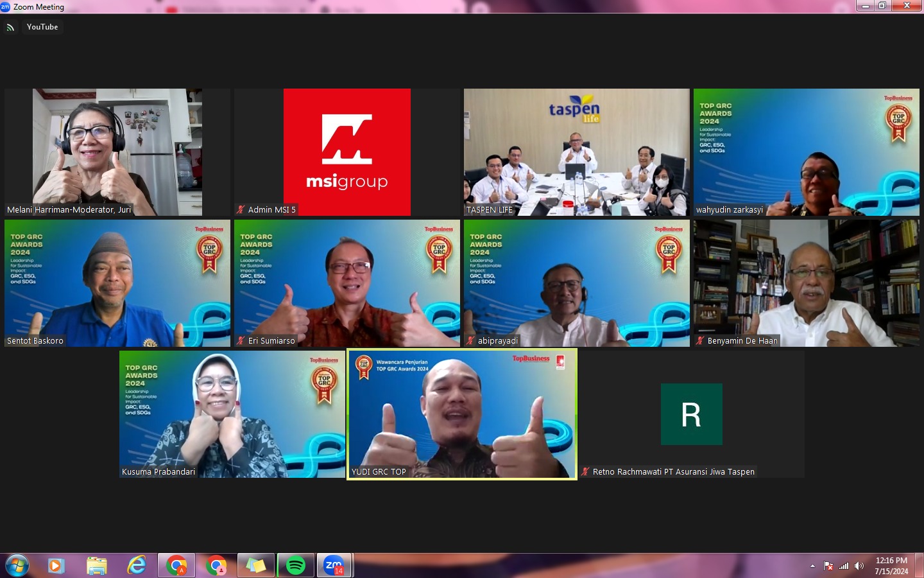Open Windows Media Player from the taskbar
Viewport: 924px width, 578px height.
(x=56, y=566)
